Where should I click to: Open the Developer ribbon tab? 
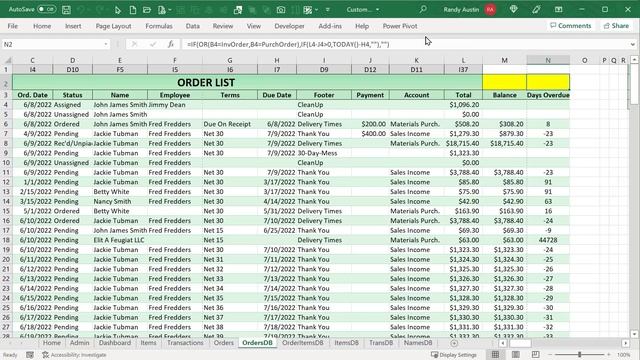point(289,26)
